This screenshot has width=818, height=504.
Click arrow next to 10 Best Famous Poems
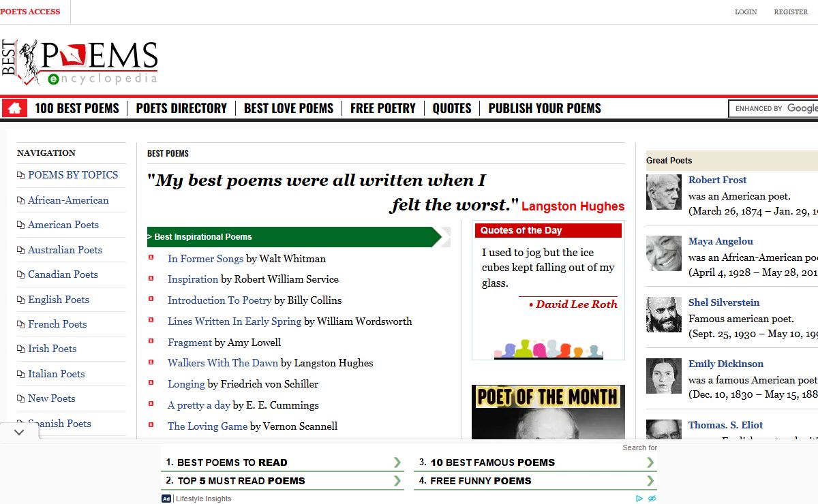[650, 462]
